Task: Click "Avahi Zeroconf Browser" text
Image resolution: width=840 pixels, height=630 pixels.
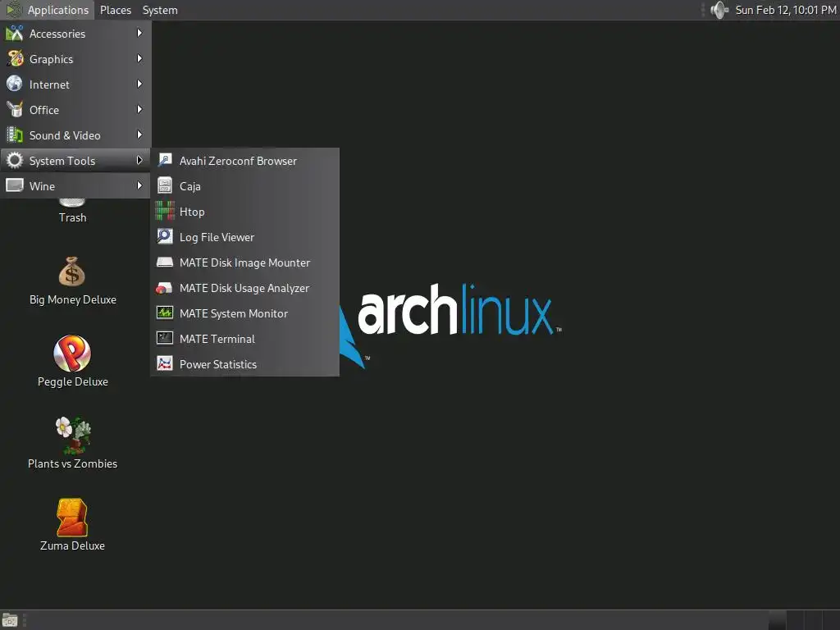Action: pos(238,161)
